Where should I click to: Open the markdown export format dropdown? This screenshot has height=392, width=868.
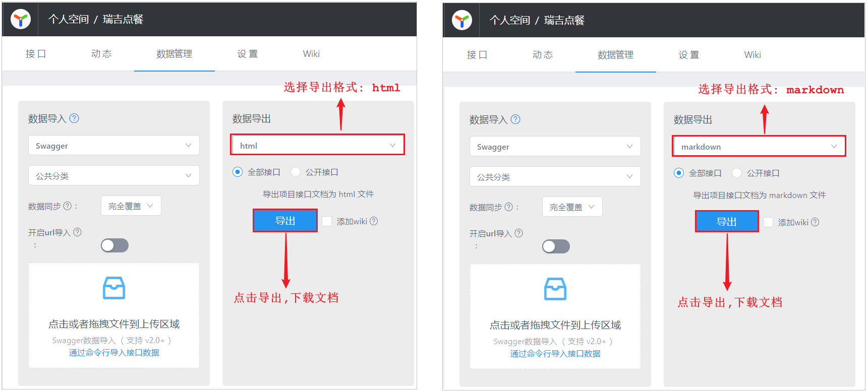coord(759,147)
